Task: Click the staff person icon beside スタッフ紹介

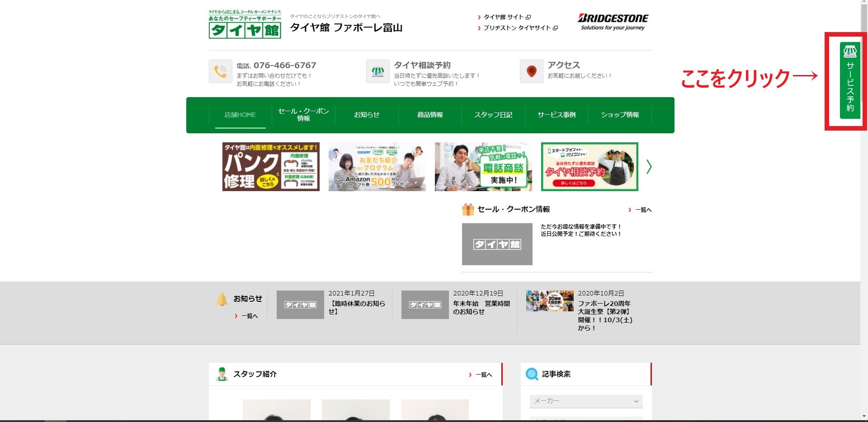Action: coord(222,374)
